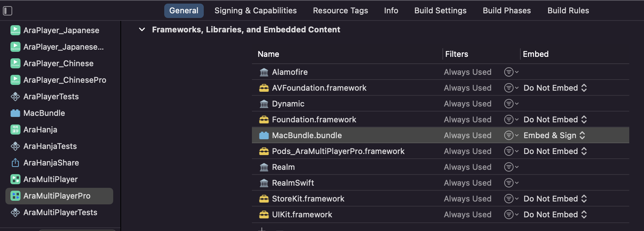Click the Realm library icon
The height and width of the screenshot is (231, 644).
click(264, 167)
